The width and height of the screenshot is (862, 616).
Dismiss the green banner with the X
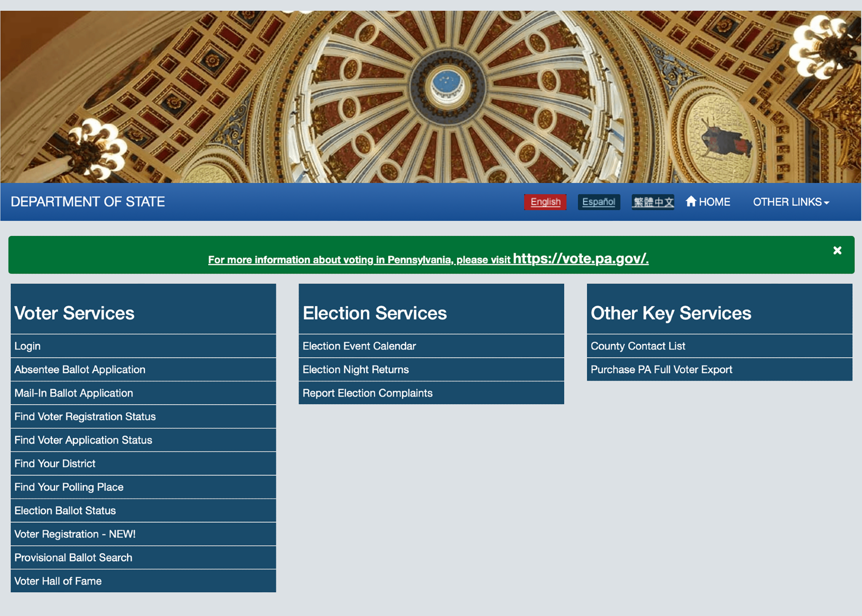coord(837,250)
